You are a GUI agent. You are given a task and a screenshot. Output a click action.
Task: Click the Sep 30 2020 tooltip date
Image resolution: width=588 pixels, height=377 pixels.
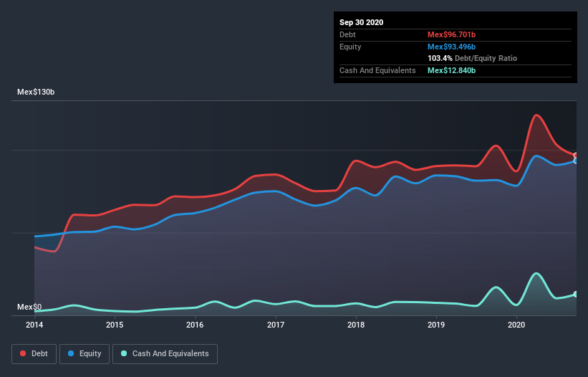(362, 22)
